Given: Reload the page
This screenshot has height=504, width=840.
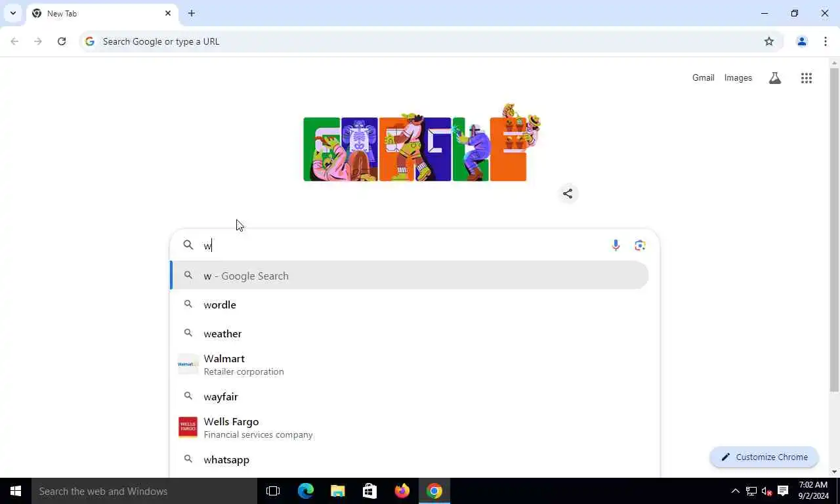Looking at the screenshot, I should tap(62, 41).
